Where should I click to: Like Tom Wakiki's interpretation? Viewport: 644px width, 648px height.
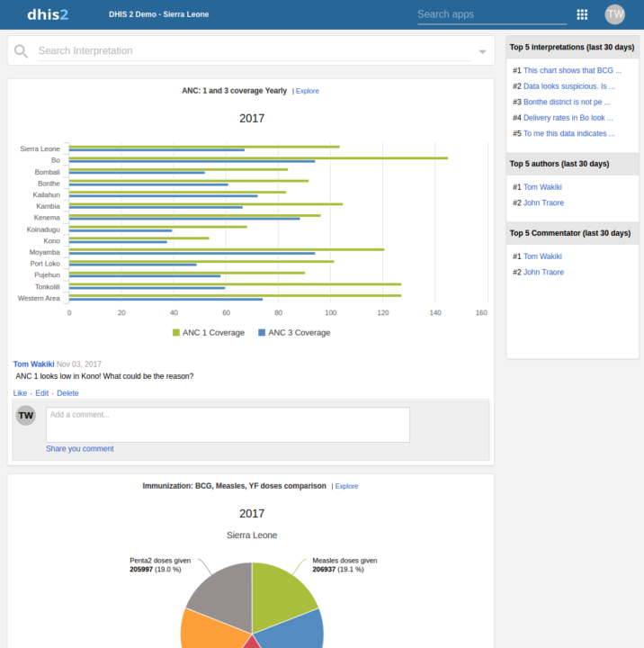pos(20,393)
